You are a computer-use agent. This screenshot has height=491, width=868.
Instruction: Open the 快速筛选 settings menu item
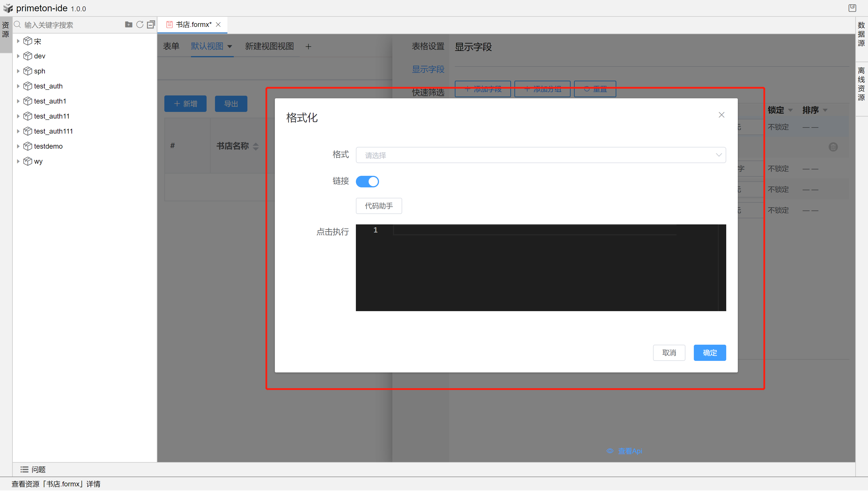428,93
